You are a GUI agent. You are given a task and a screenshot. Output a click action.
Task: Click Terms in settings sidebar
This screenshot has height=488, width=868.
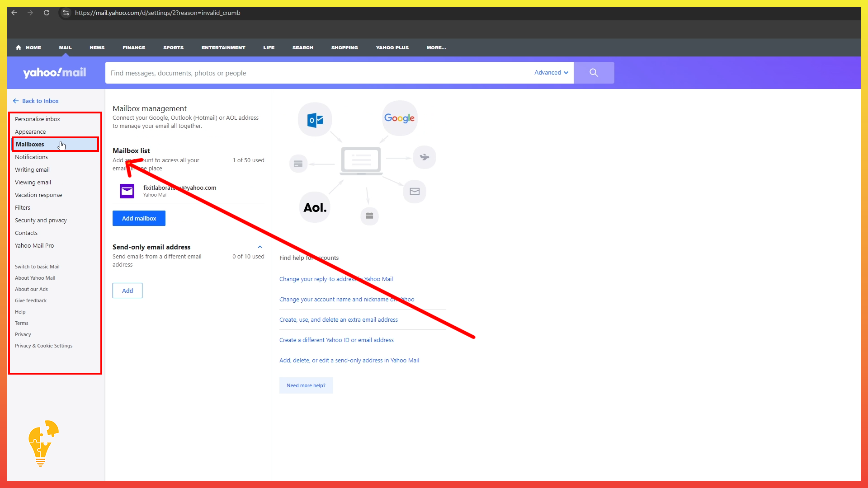point(22,323)
